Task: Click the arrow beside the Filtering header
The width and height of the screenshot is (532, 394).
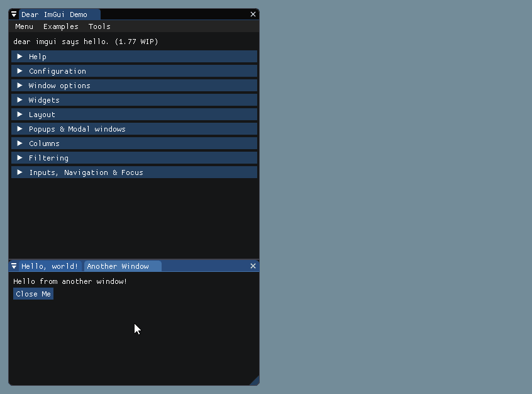Action: (19, 157)
